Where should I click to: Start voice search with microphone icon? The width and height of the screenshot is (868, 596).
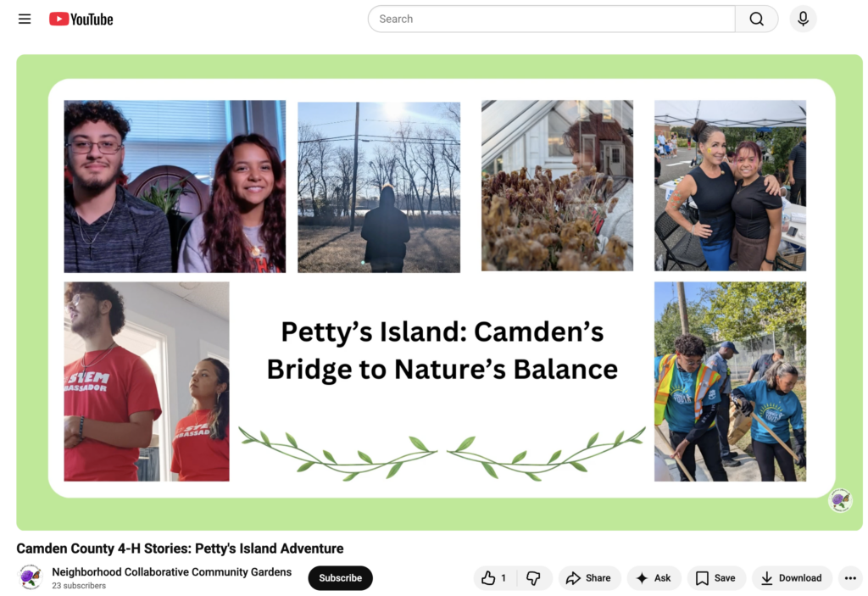pos(803,19)
